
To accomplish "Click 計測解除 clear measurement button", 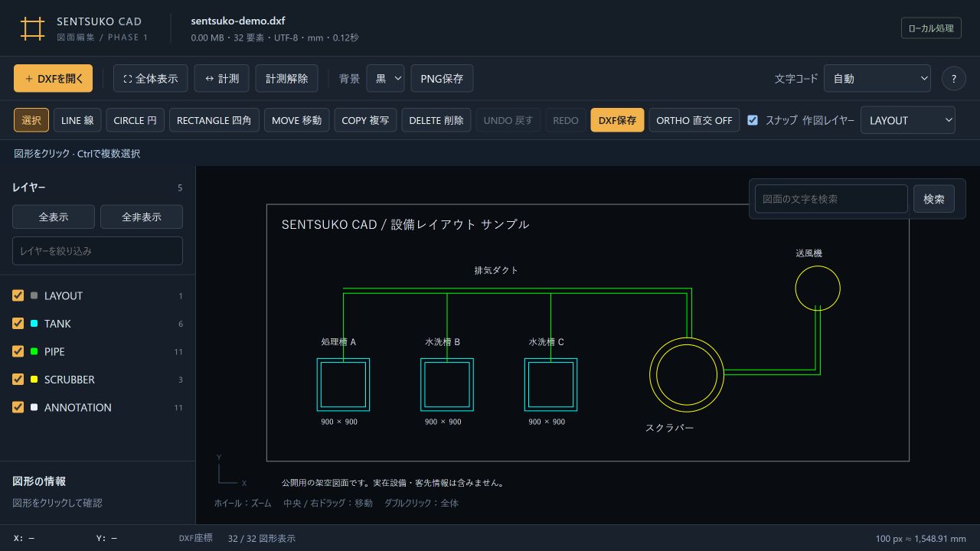I will [x=287, y=78].
